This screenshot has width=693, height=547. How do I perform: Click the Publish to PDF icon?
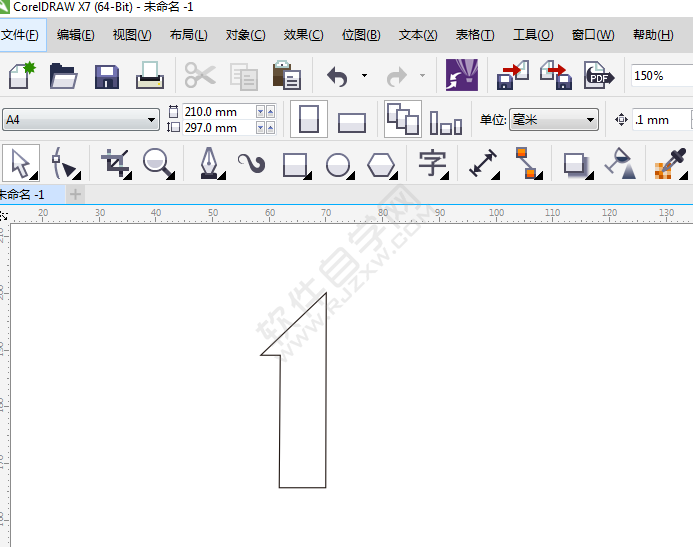tap(598, 76)
